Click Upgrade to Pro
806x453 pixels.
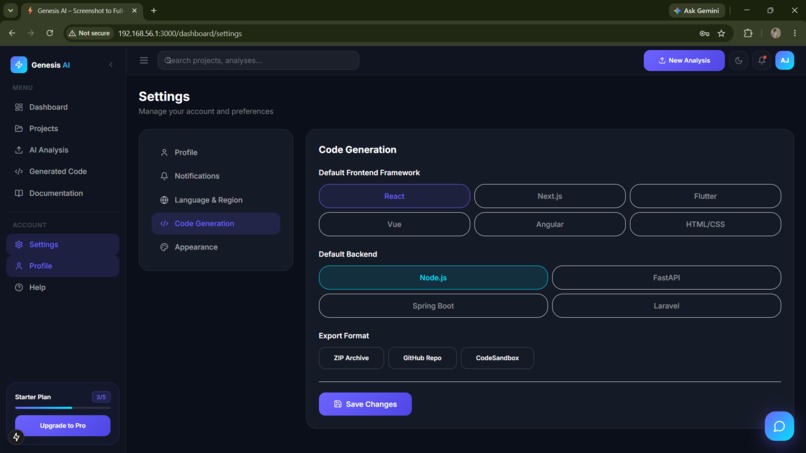tap(63, 426)
